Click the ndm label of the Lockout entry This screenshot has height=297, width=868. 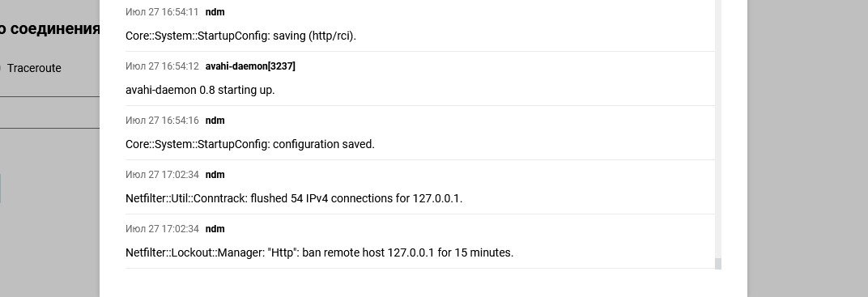pos(215,229)
